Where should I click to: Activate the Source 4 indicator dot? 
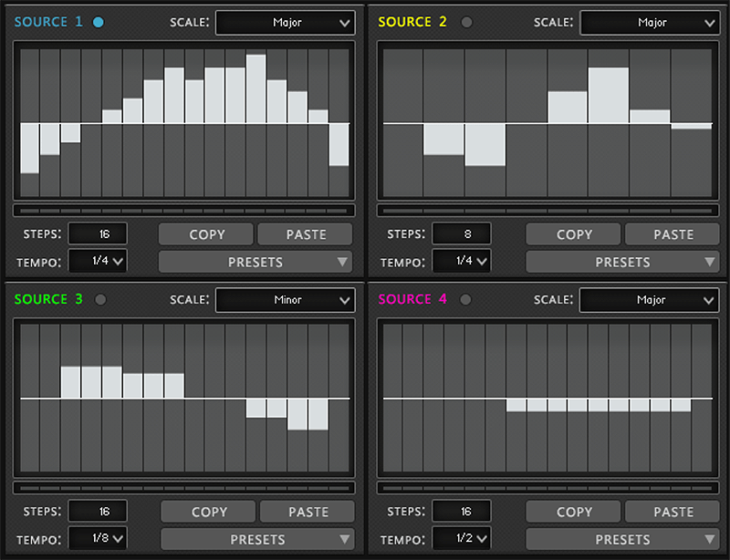[466, 299]
